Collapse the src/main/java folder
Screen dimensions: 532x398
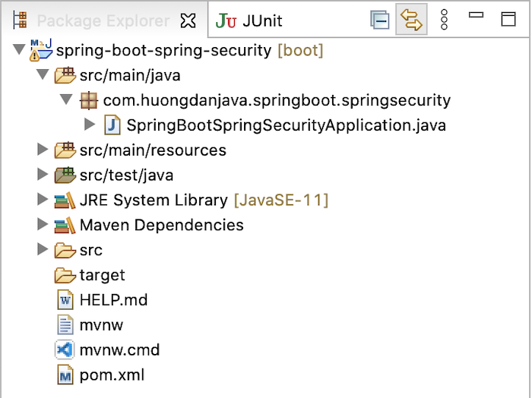coord(43,74)
